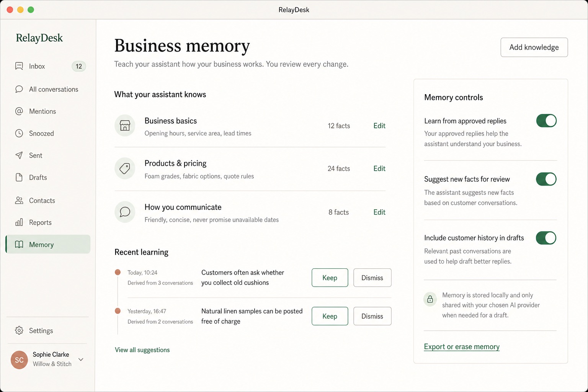Click the 8 facts count
588x392 pixels.
pyautogui.click(x=339, y=212)
